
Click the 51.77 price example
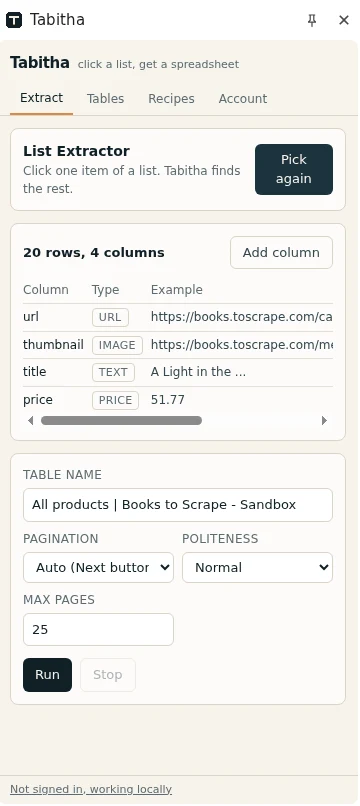click(168, 400)
